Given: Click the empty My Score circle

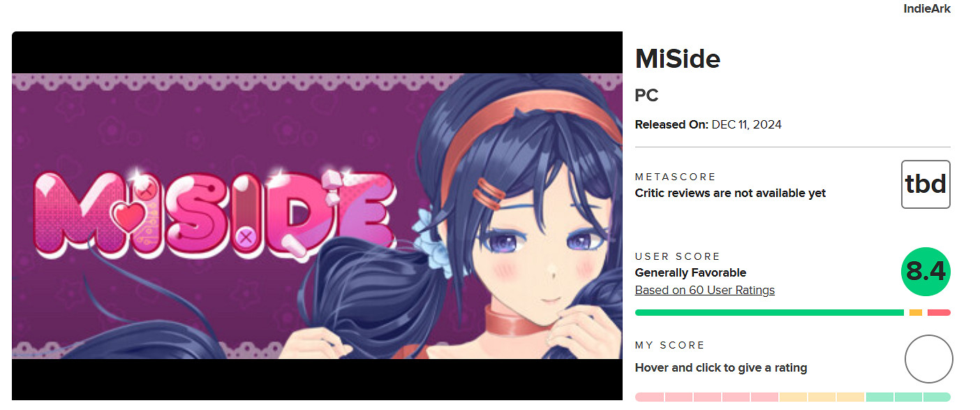Looking at the screenshot, I should 928,359.
